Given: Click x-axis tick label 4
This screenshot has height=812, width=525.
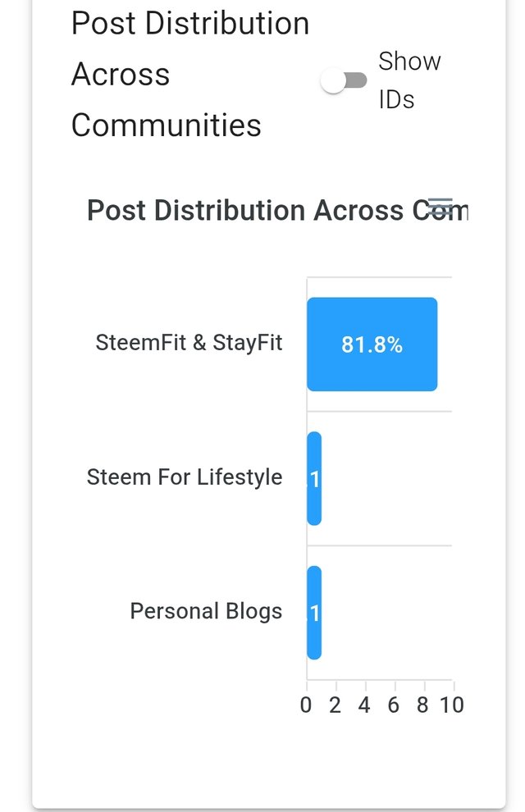Looking at the screenshot, I should 364,705.
